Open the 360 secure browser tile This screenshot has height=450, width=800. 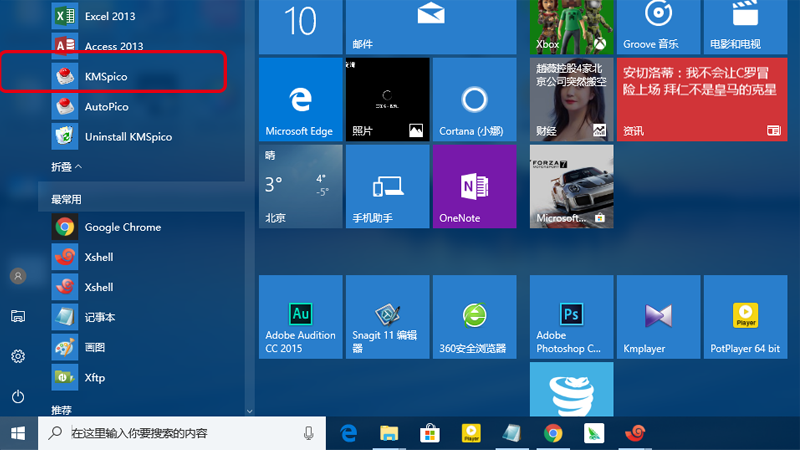[473, 316]
